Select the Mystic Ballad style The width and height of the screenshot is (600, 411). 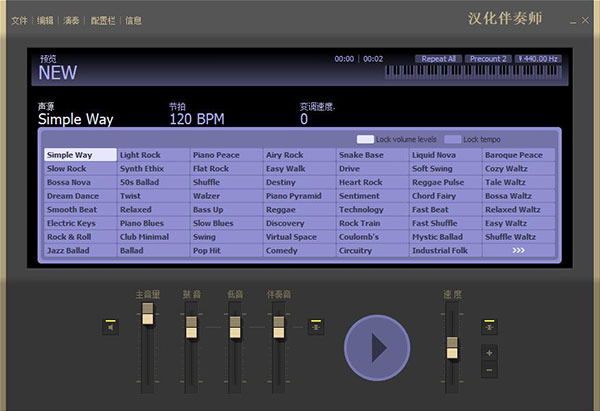coord(446,237)
